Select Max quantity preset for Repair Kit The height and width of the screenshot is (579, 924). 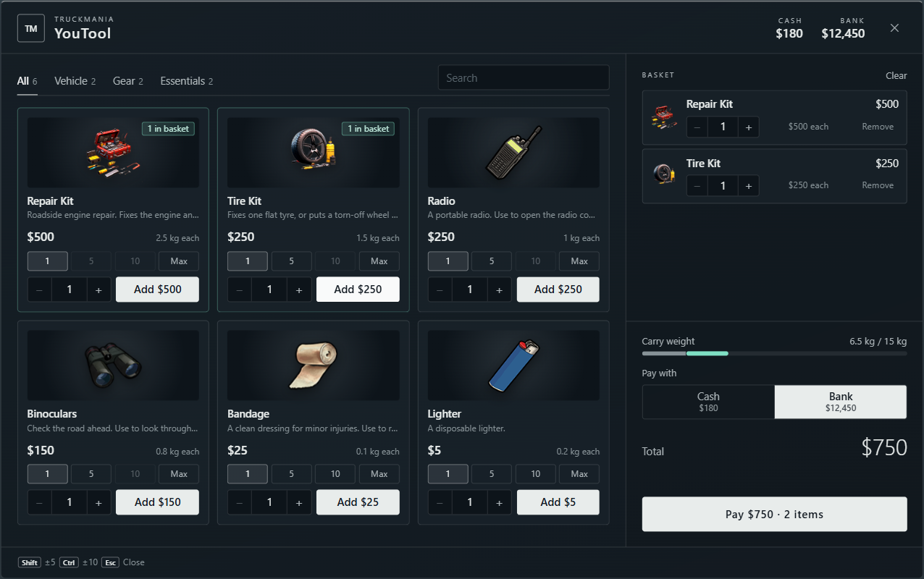(x=179, y=261)
